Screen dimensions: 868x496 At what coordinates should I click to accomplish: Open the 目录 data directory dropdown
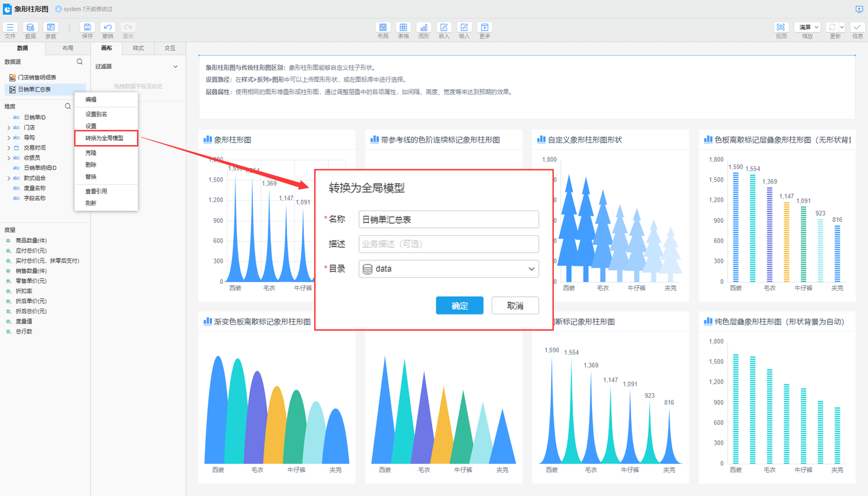[448, 269]
